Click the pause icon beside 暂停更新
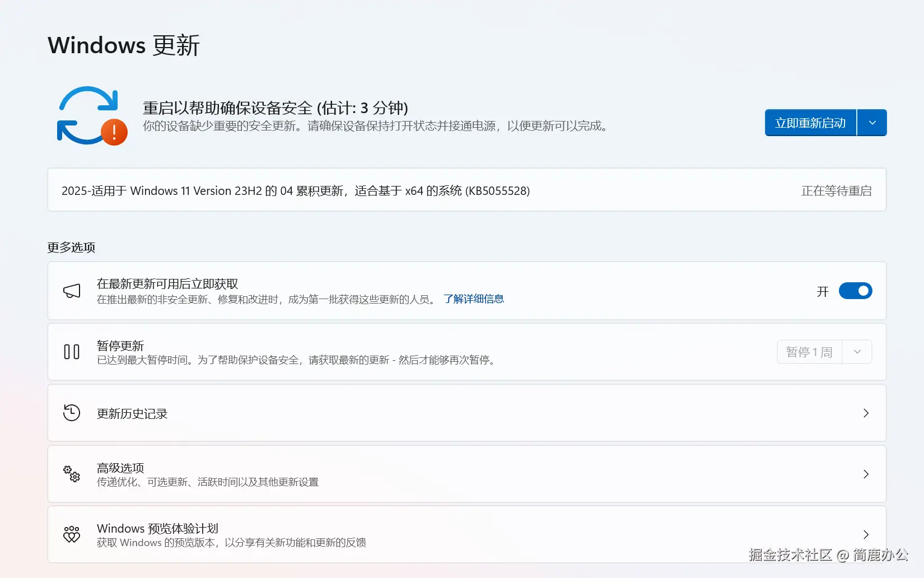This screenshot has height=578, width=924. (x=72, y=352)
